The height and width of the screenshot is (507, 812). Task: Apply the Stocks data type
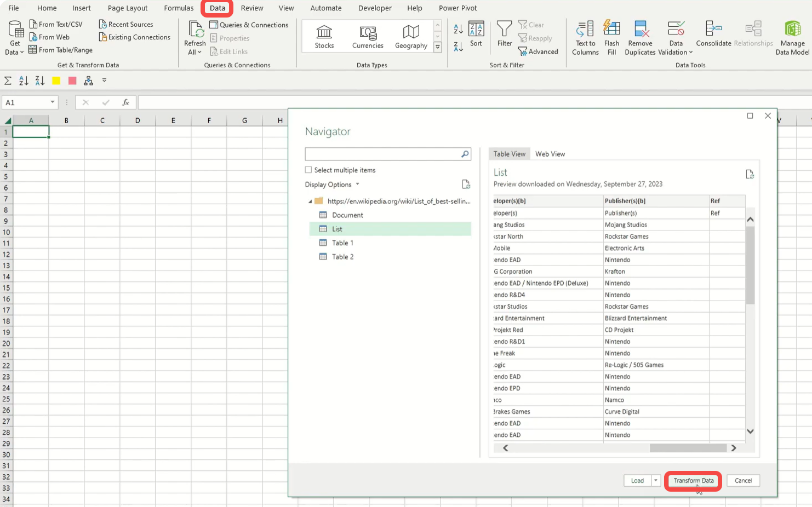pos(324,37)
